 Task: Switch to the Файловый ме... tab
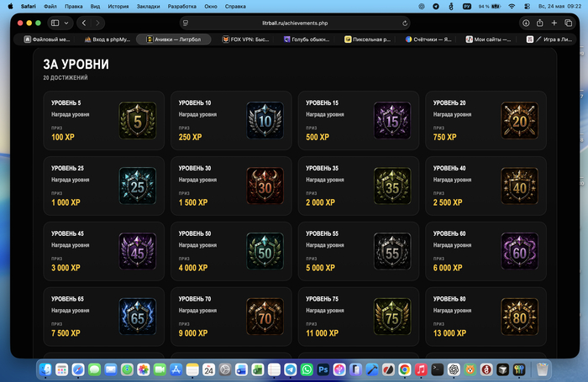pos(47,39)
